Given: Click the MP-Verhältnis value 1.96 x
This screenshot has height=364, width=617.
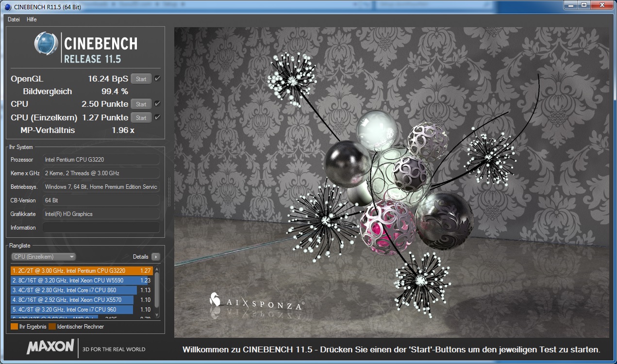Looking at the screenshot, I should pos(123,130).
